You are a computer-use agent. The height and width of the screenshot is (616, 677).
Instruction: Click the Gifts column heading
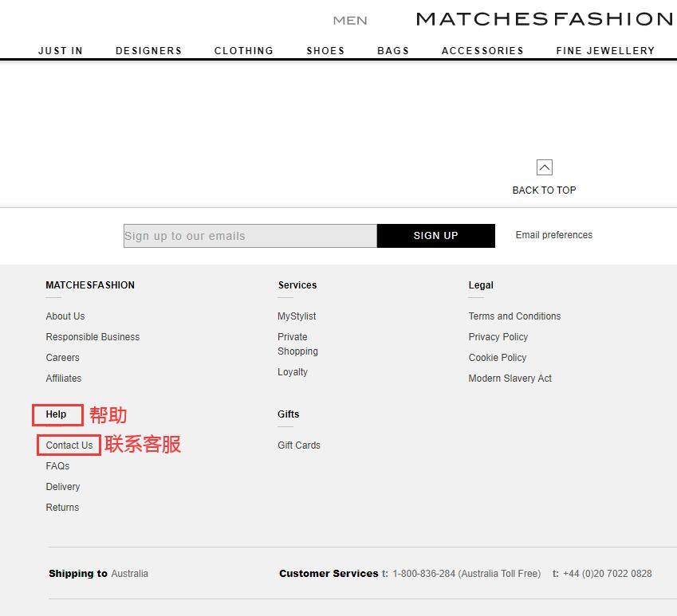[x=289, y=414]
